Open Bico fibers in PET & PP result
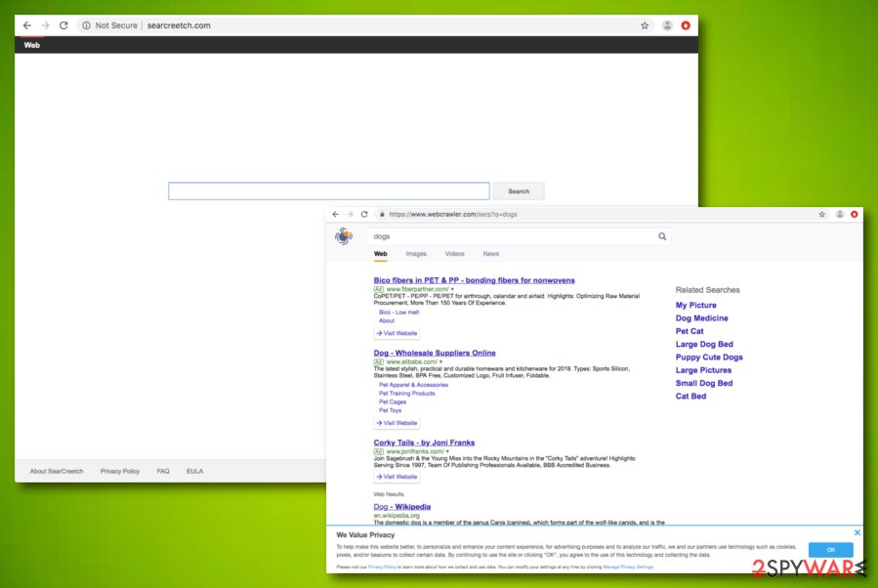This screenshot has width=878, height=588. [475, 280]
